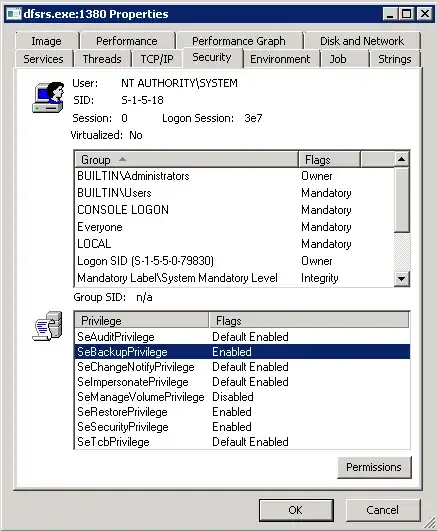
Task: Open the Environment tab
Action: [x=280, y=59]
